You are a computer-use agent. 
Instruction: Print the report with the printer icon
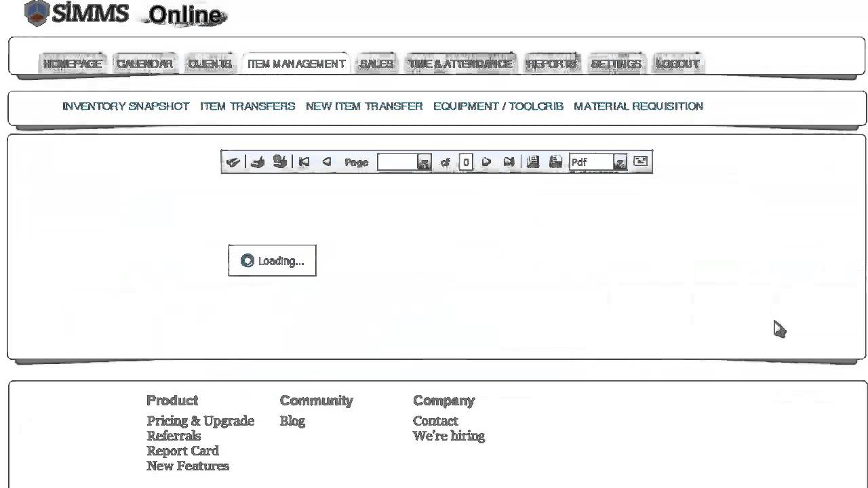257,162
